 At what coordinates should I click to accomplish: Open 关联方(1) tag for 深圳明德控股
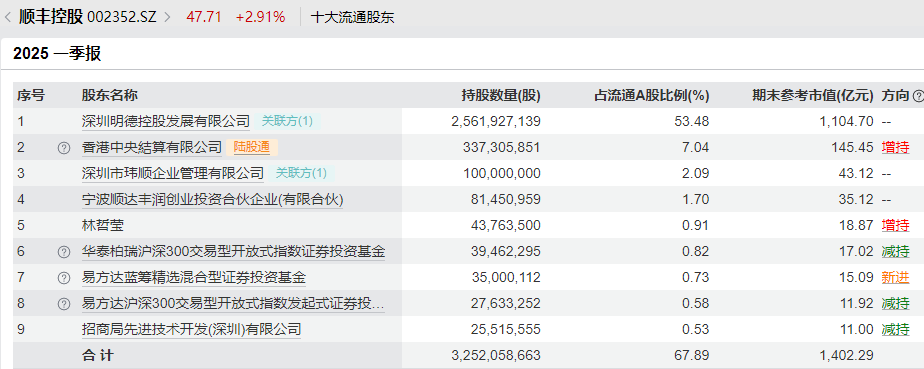click(287, 121)
